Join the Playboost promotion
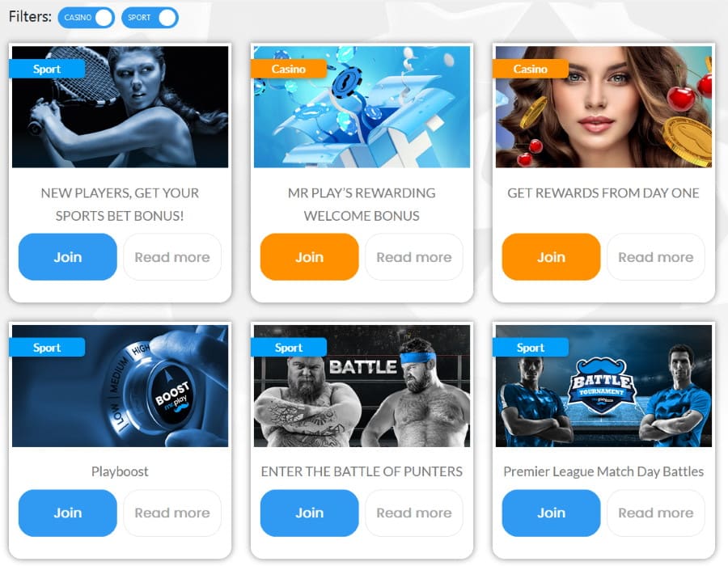 tap(68, 513)
